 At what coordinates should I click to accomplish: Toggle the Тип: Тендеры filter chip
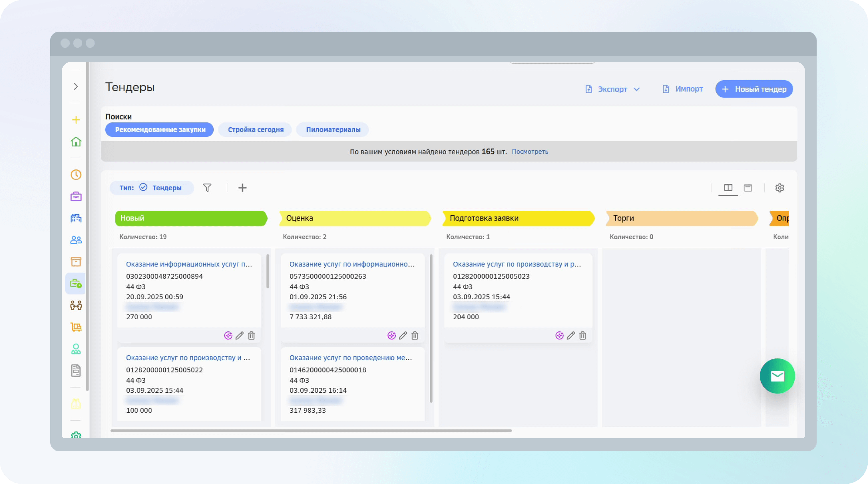[152, 187]
